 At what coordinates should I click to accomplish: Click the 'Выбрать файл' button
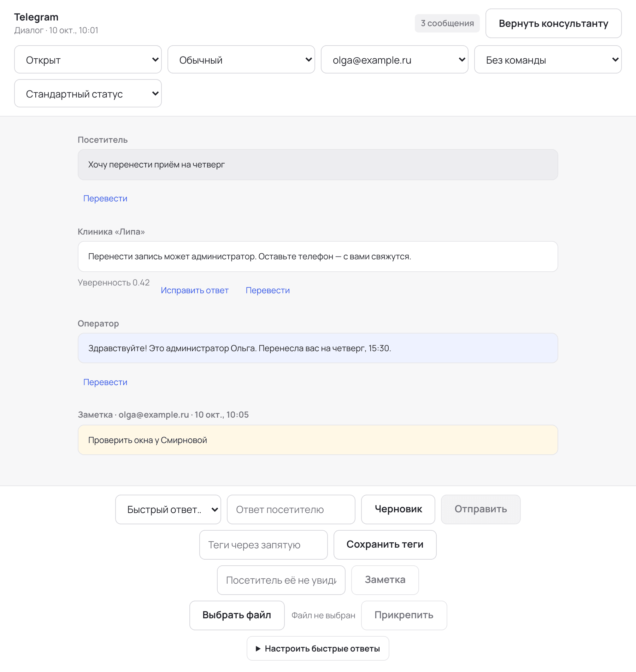pos(237,615)
